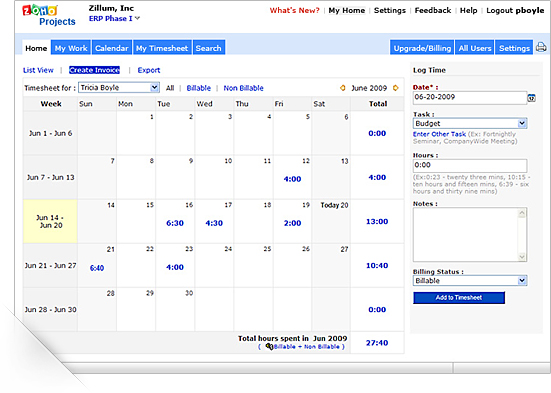Open the 4:00 entry on Jun 23
The width and height of the screenshot is (551, 393).
[x=175, y=267]
